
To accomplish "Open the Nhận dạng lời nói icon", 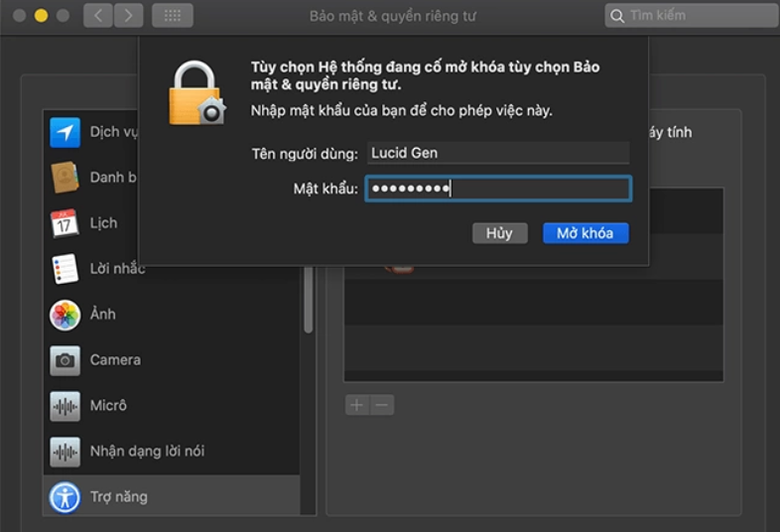I will tap(65, 452).
